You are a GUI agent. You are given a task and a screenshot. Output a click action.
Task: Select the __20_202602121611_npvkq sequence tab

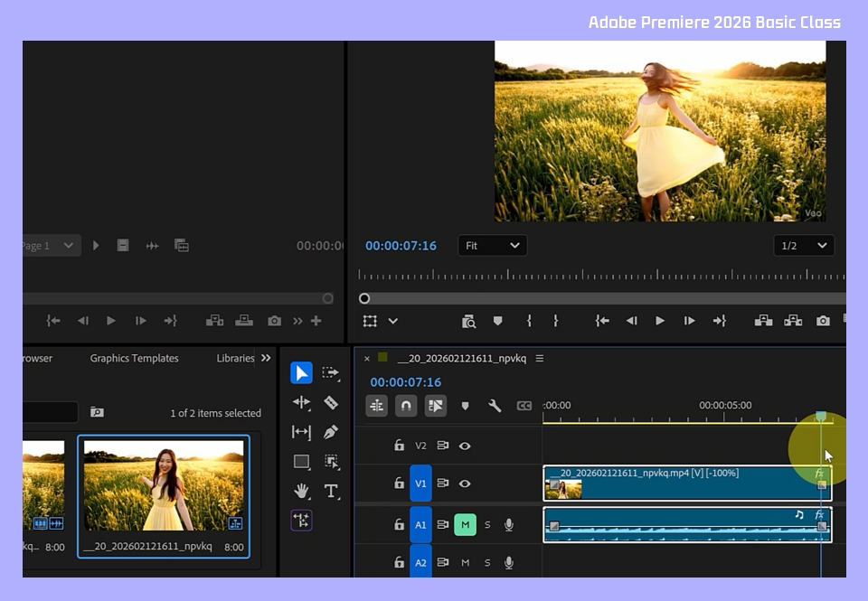click(x=462, y=359)
